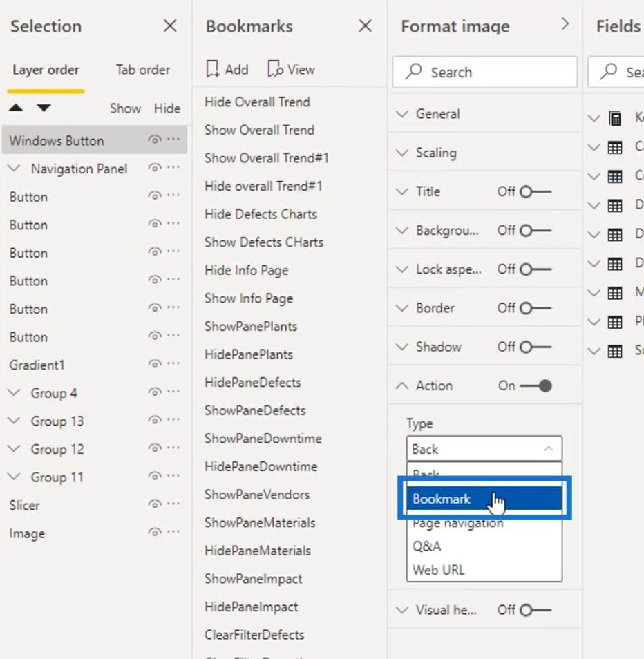Switch to Tab order tab

coord(143,70)
